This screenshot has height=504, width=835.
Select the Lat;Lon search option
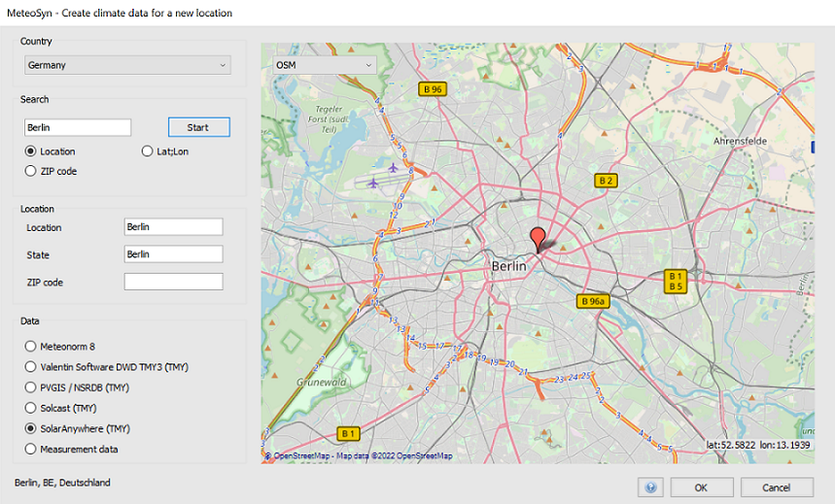148,151
